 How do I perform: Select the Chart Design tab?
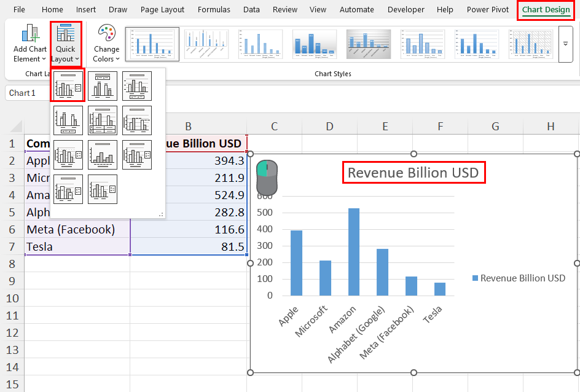pyautogui.click(x=546, y=10)
